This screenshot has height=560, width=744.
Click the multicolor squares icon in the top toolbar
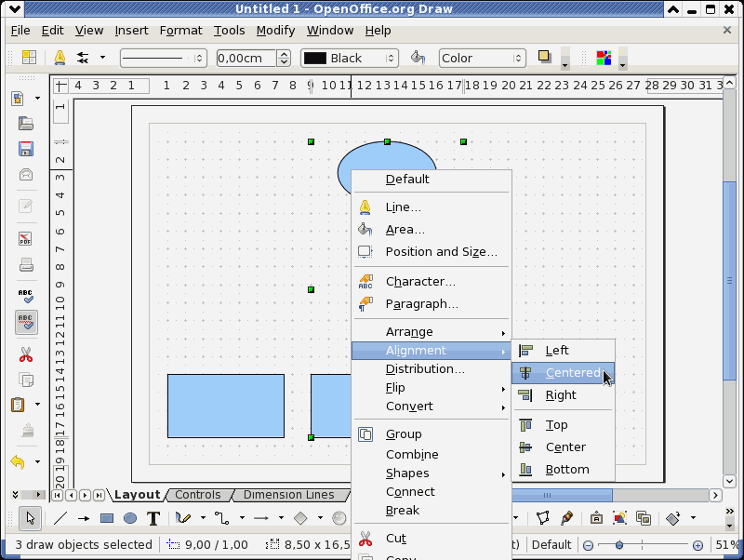[x=604, y=58]
